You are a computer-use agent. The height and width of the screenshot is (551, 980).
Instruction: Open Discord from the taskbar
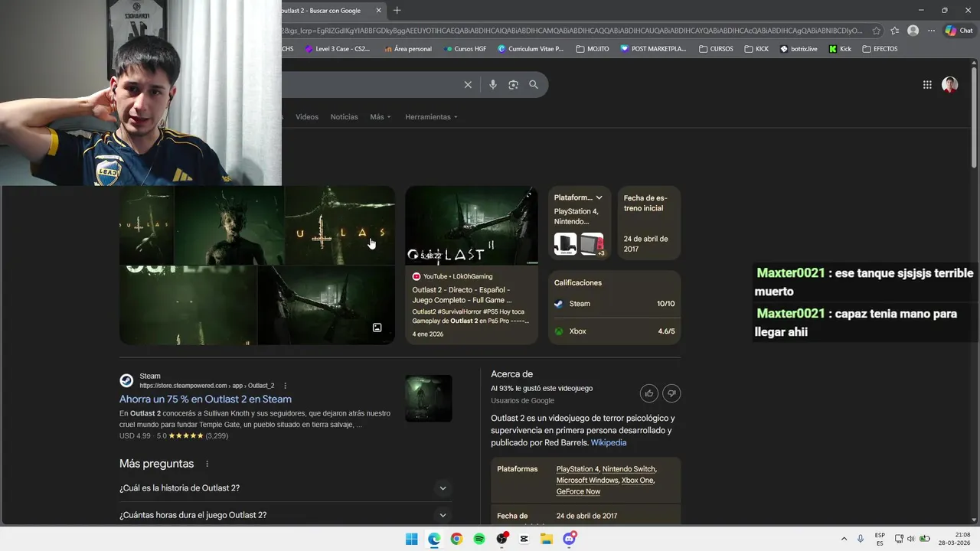pyautogui.click(x=570, y=539)
